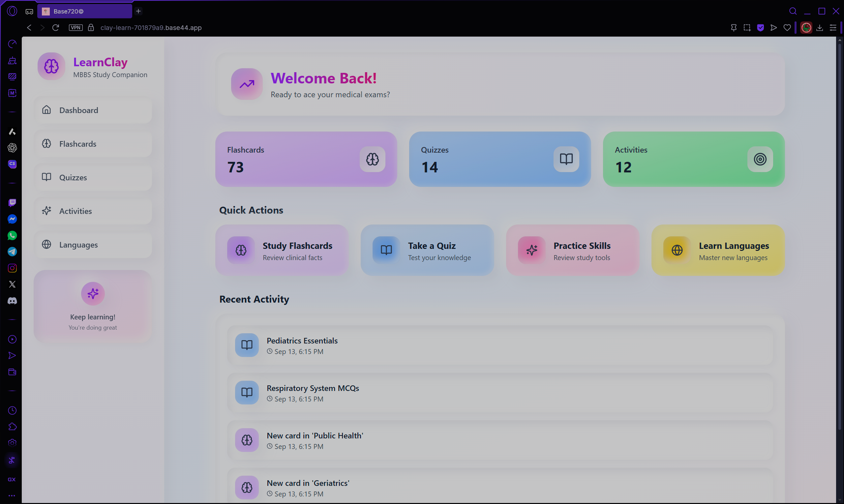844x504 pixels.
Task: Open Instagram in the Opera sidebar
Action: click(12, 268)
